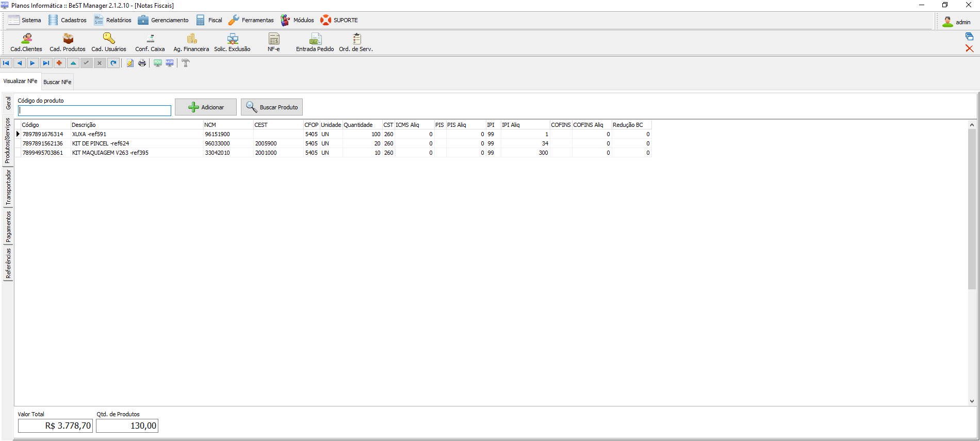Image resolution: width=980 pixels, height=441 pixels.
Task: Go to first record navigation button
Action: pyautogui.click(x=6, y=63)
